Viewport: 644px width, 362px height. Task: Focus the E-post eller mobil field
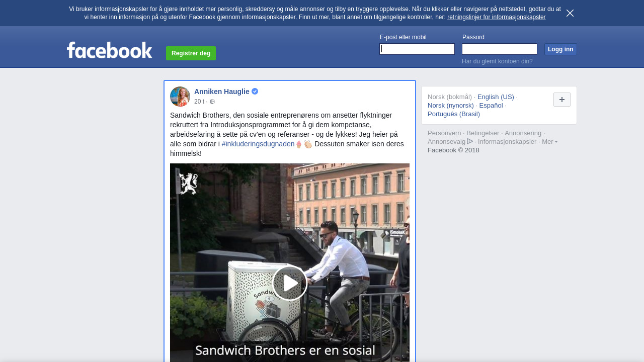click(417, 49)
